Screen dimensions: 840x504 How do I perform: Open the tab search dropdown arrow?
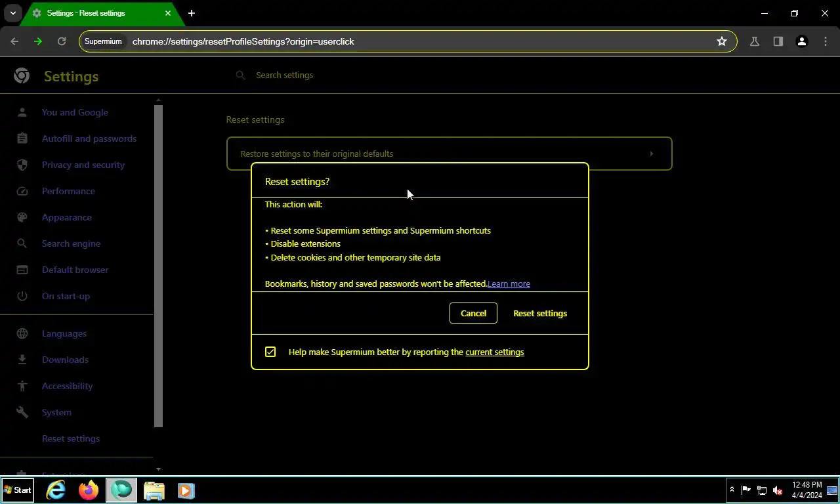click(x=12, y=13)
